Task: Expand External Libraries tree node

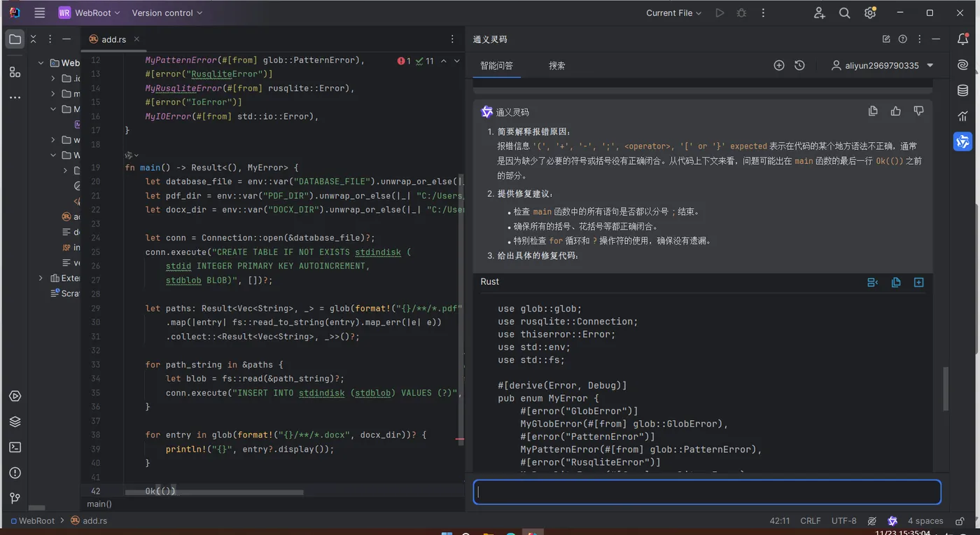Action: (x=41, y=278)
